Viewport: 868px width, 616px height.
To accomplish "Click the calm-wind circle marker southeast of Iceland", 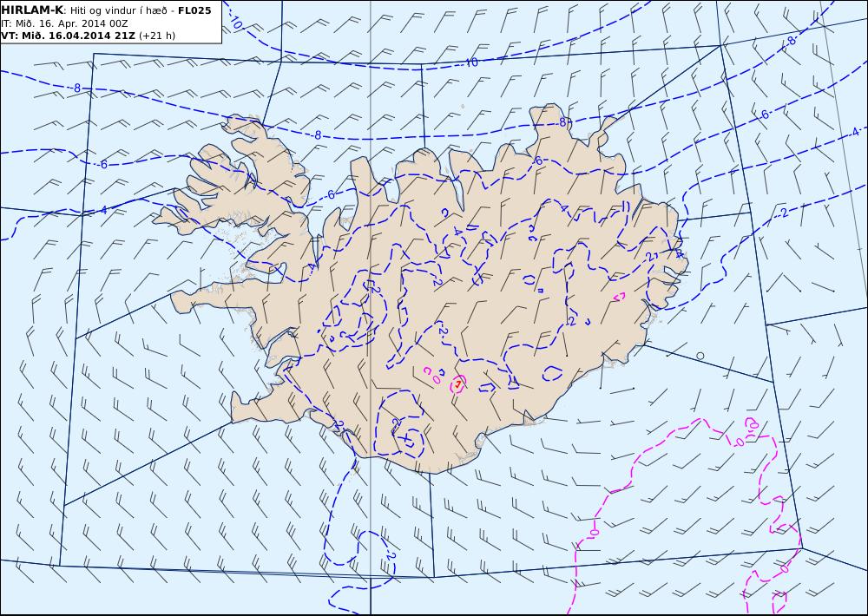I will 700,356.
